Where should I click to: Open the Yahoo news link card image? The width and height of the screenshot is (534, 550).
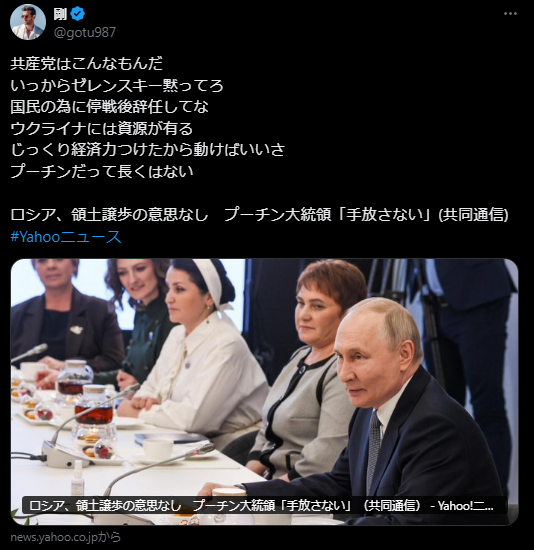coord(264,392)
